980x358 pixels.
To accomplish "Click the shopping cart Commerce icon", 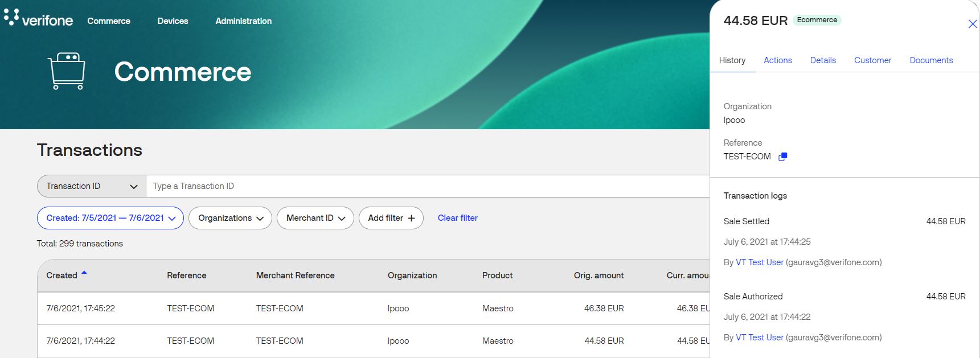I will pos(67,71).
